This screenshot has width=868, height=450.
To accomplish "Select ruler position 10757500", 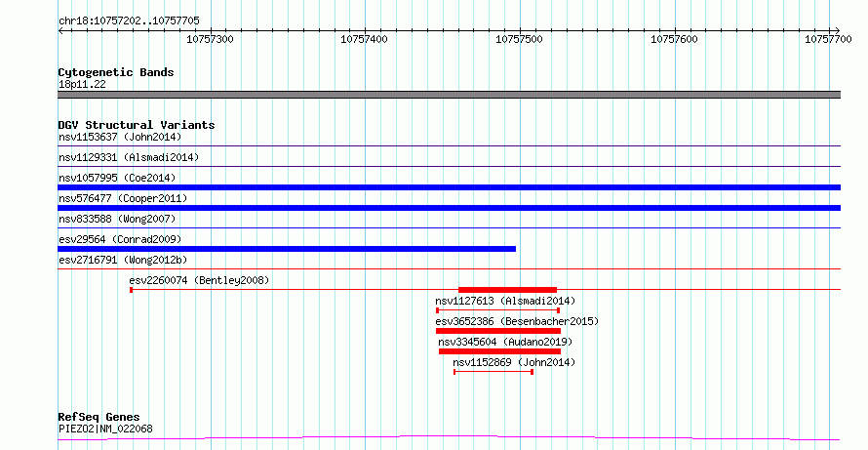I will 519,39.
